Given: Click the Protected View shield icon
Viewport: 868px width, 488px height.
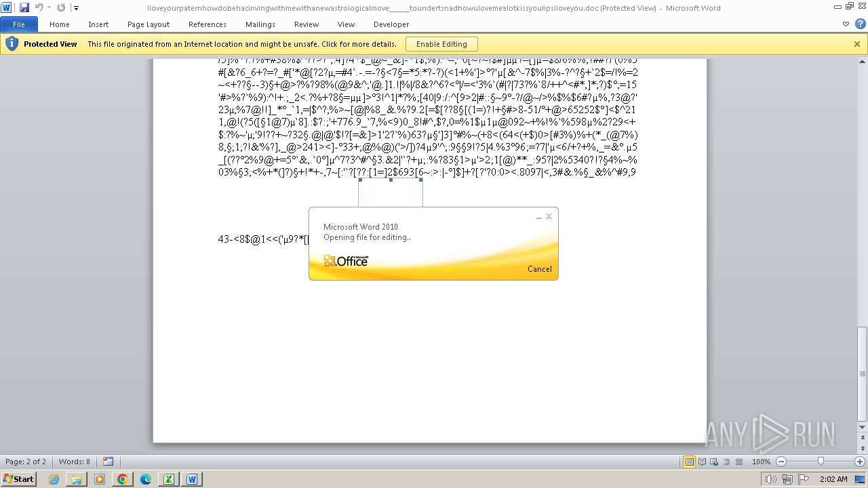Looking at the screenshot, I should [x=12, y=44].
